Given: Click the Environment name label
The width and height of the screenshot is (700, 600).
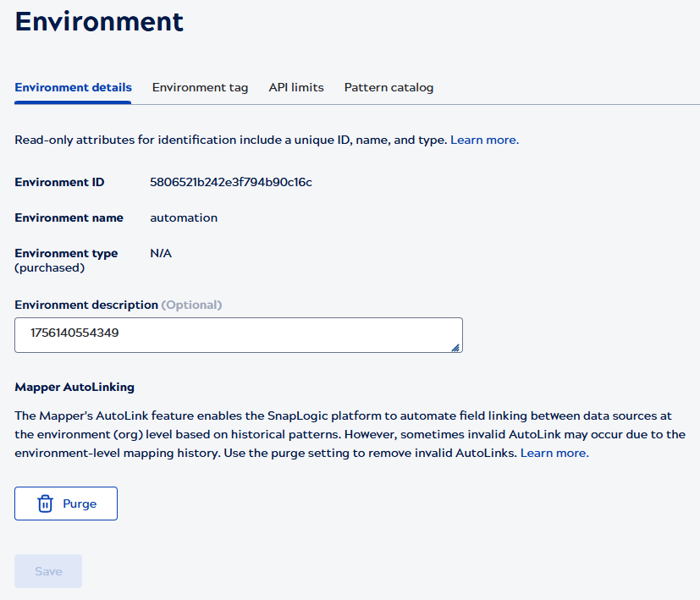Looking at the screenshot, I should coord(69,217).
